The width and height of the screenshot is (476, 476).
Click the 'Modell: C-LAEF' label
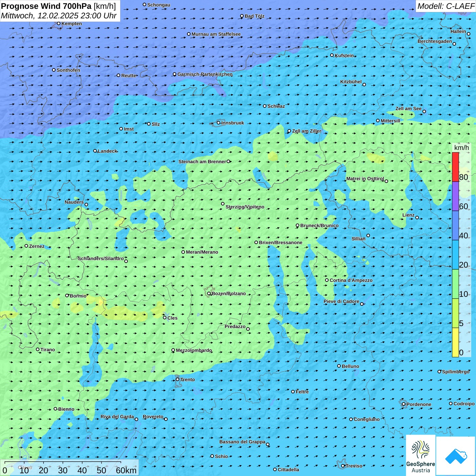click(446, 6)
